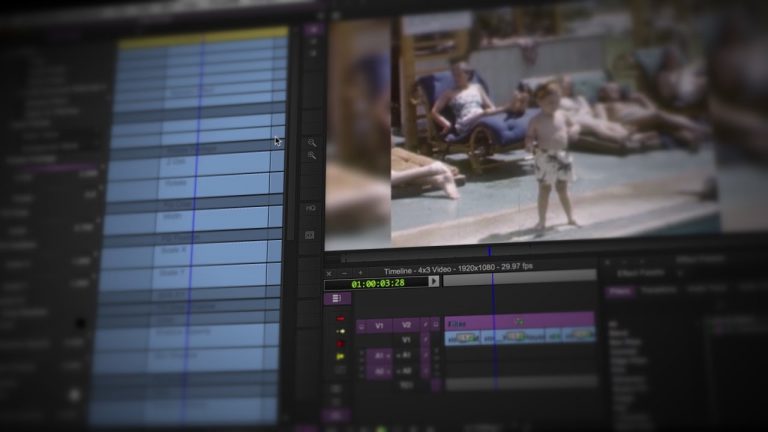Click the red segment tool icon in the timeline

(341, 318)
